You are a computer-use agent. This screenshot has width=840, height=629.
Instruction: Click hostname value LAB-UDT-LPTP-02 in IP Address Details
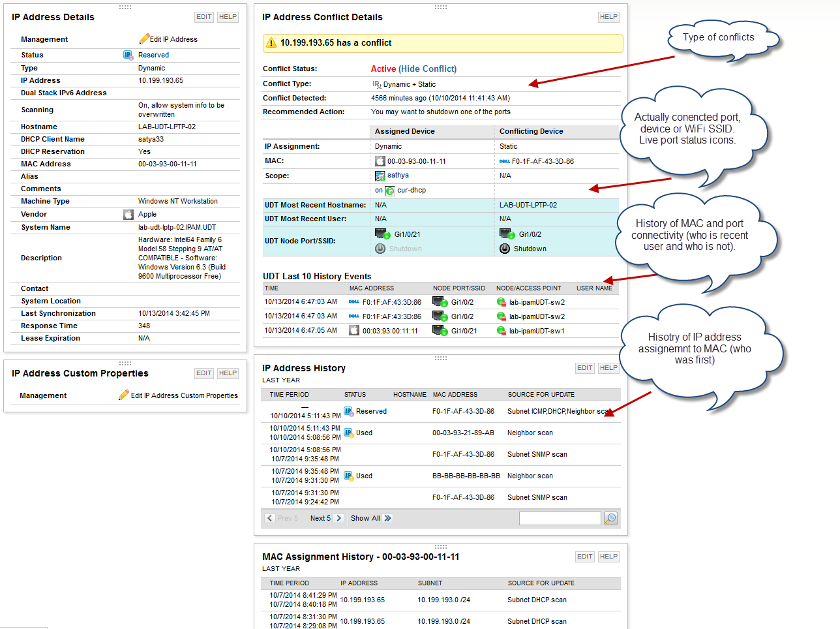click(167, 127)
